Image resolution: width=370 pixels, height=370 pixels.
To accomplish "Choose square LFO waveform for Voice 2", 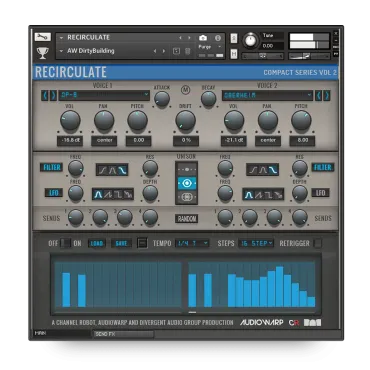I will tap(269, 195).
